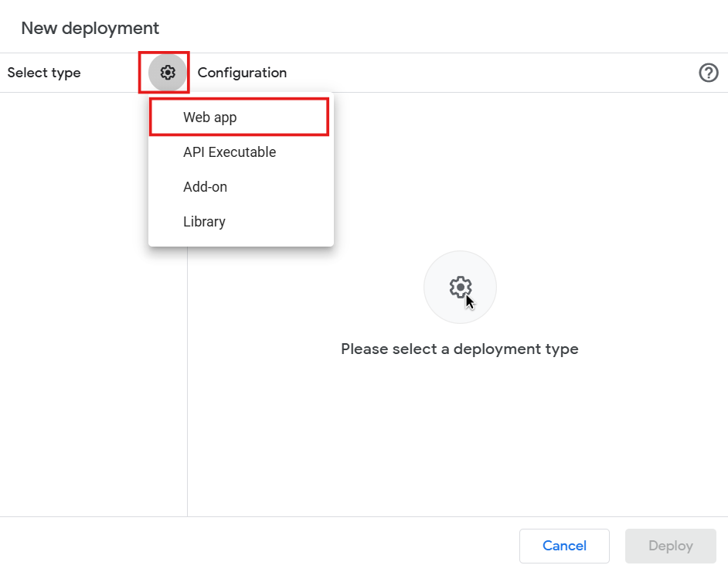Screen dimensions: 728x572
Task: Click the 'Please select a deployment type' message
Action: (x=459, y=349)
